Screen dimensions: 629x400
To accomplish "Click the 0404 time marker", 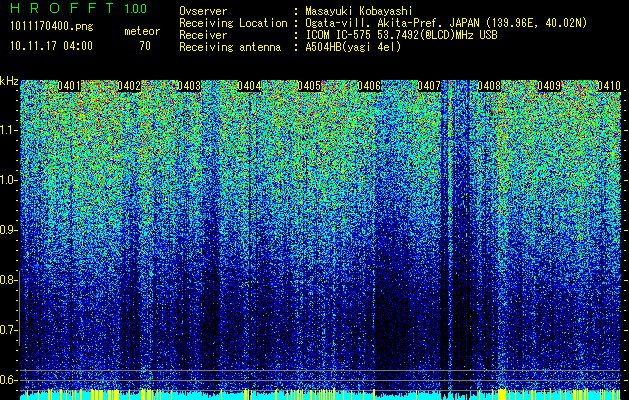I will [x=249, y=86].
